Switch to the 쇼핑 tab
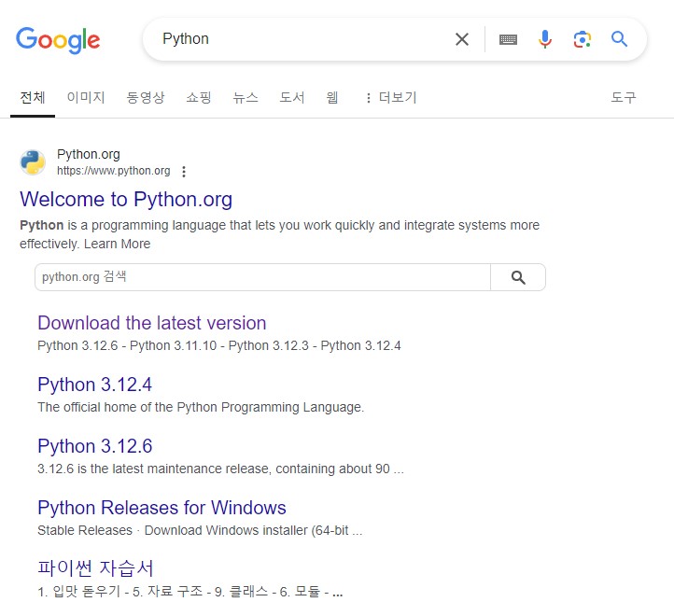 199,98
